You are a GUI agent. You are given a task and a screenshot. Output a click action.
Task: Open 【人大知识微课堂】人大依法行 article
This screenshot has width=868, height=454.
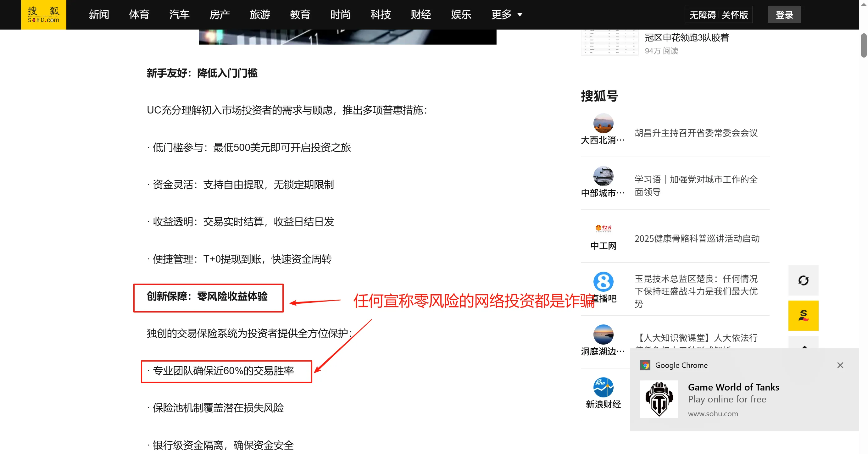tap(697, 338)
